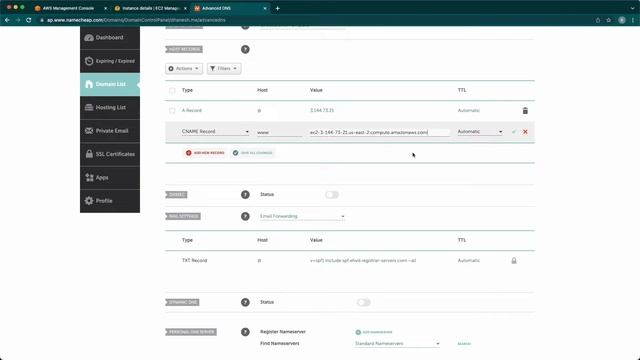Tick the A Record row checkbox
The height and width of the screenshot is (360, 640).
(x=172, y=111)
